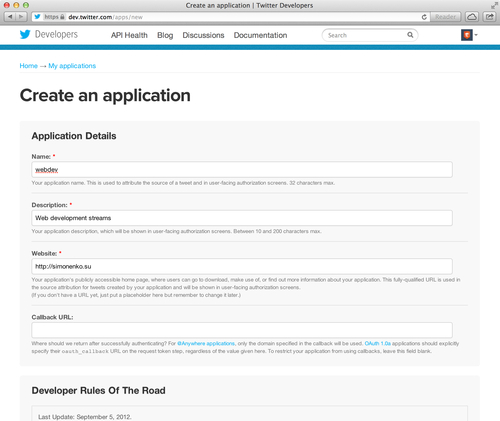Click the Reader button in address bar
Image resolution: width=500 pixels, height=421 pixels.
click(x=445, y=17)
